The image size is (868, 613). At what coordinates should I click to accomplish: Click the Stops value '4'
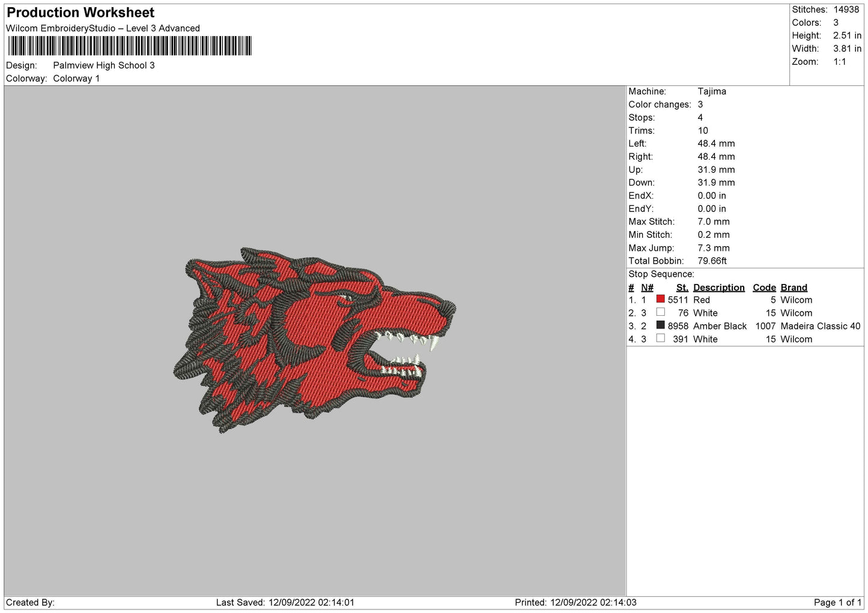(700, 118)
